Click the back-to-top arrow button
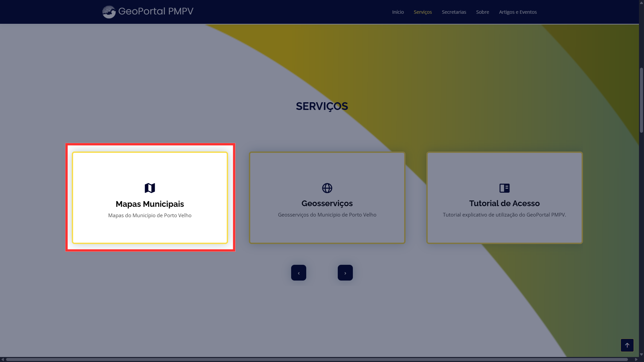The height and width of the screenshot is (362, 644). 627,345
